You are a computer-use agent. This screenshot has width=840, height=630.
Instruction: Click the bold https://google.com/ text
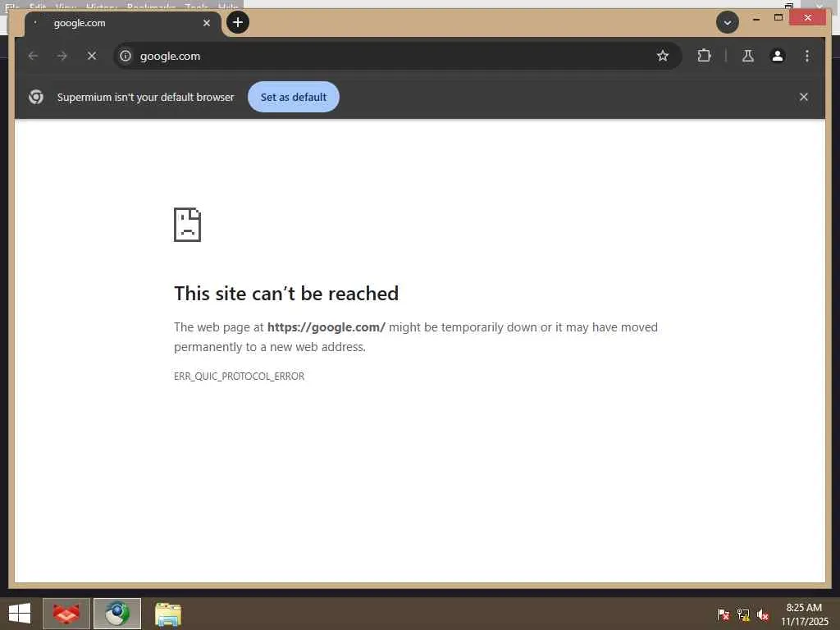coord(326,327)
